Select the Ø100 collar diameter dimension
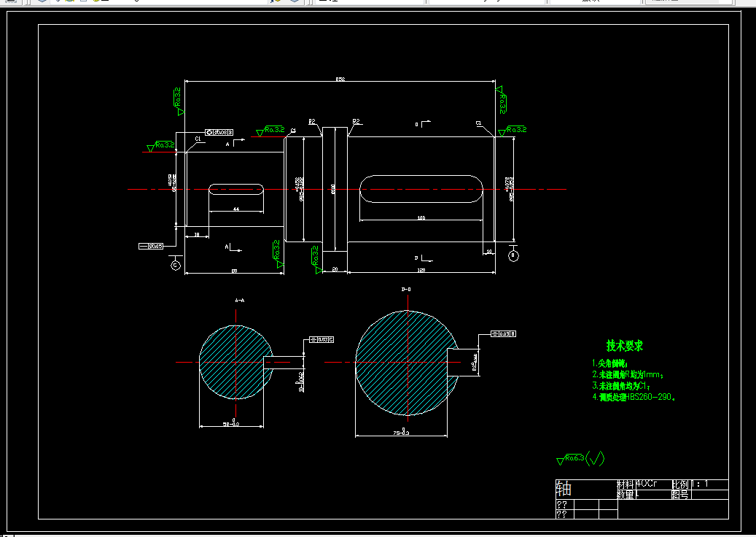756x537 pixels. (333, 189)
